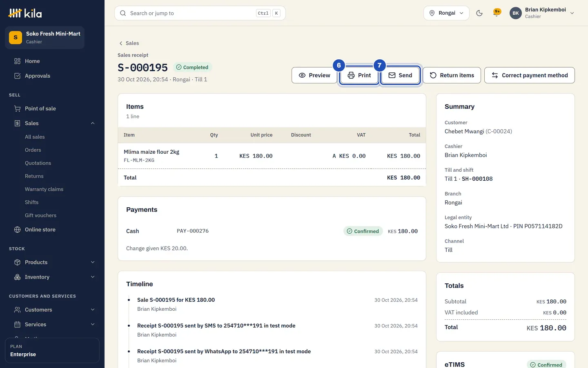Click the eTIMS Confirmed badge

[x=546, y=365]
